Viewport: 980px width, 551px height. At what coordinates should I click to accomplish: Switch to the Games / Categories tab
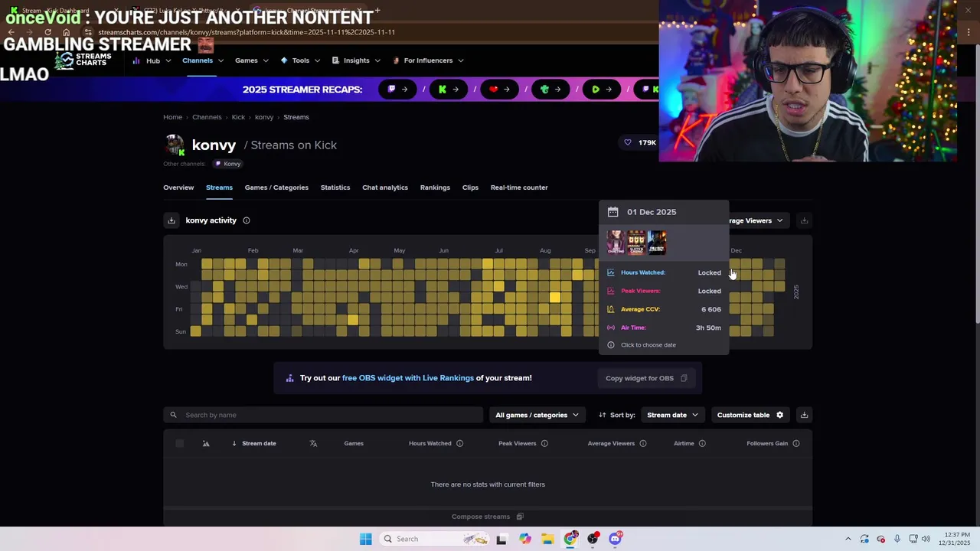276,187
